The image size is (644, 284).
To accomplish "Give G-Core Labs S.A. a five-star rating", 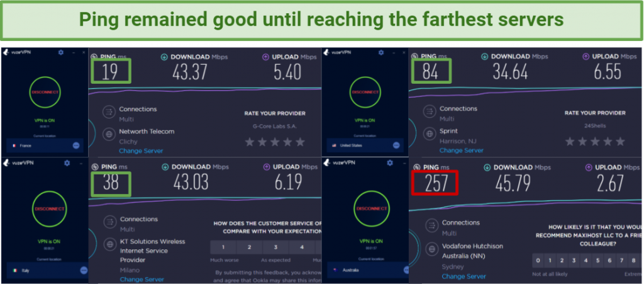I will point(300,142).
